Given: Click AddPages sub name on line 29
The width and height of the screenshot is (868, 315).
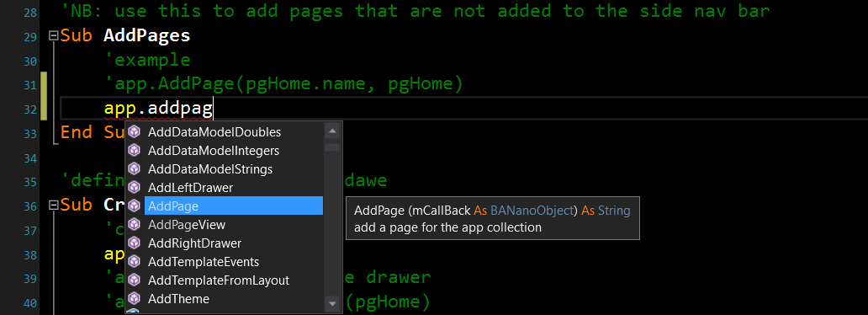Looking at the screenshot, I should pyautogui.click(x=147, y=36).
